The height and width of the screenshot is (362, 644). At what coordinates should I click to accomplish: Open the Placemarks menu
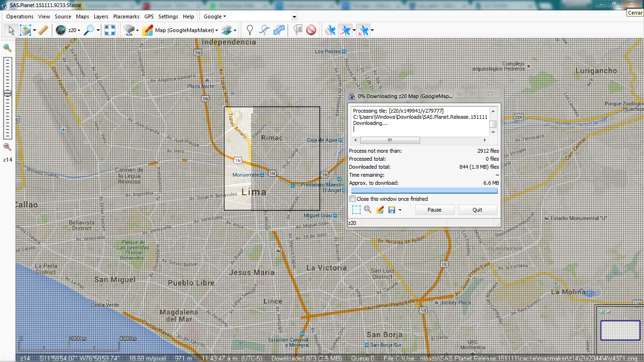pyautogui.click(x=126, y=16)
